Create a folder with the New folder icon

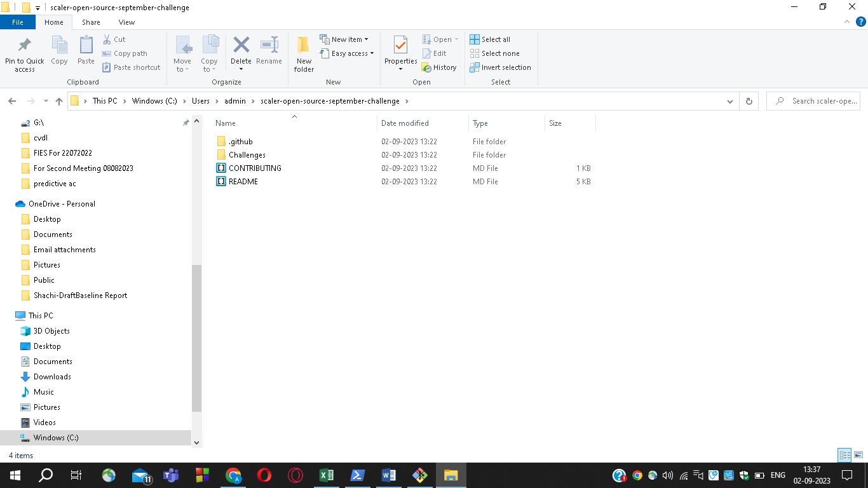pyautogui.click(x=303, y=51)
